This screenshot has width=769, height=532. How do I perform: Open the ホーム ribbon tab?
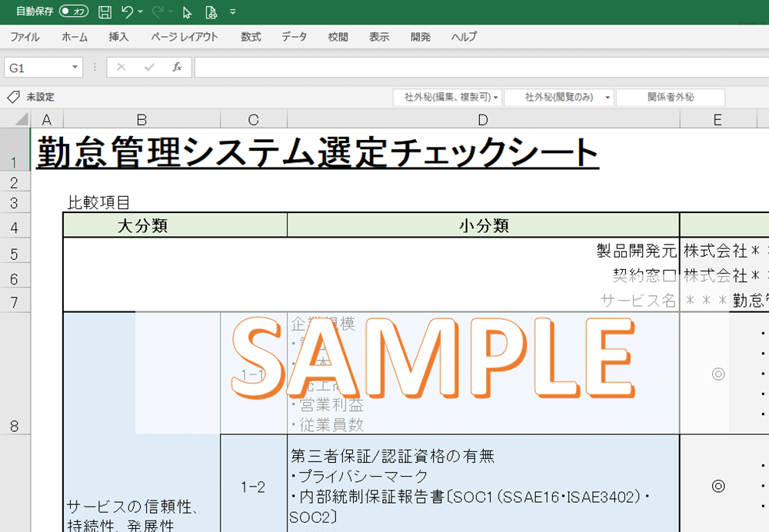pyautogui.click(x=75, y=37)
